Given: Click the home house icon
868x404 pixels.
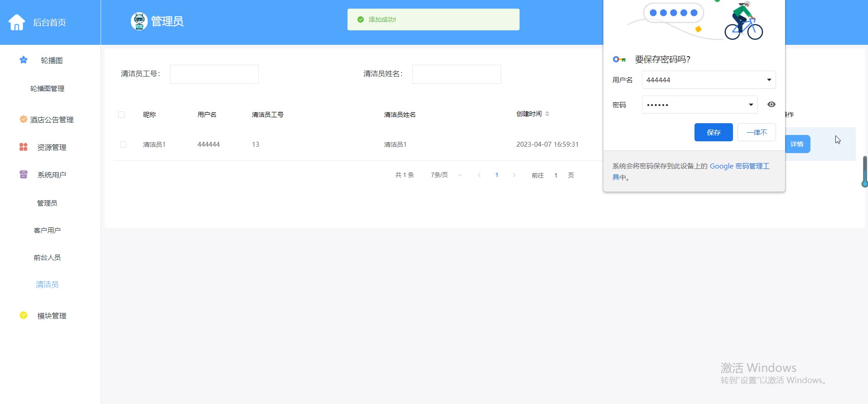Looking at the screenshot, I should pyautogui.click(x=17, y=22).
